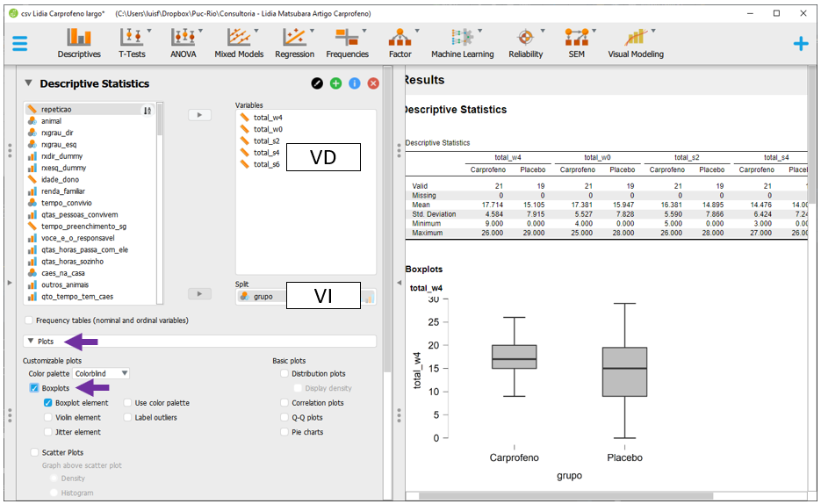The image size is (821, 504).
Task: Collapse the Plots section
Action: tap(32, 342)
